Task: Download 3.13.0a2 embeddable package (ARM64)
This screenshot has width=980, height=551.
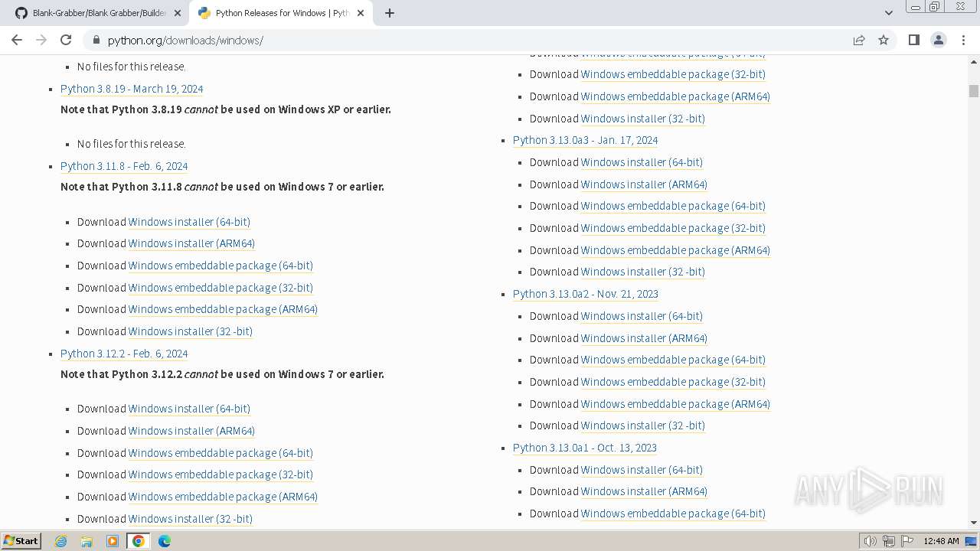Action: tap(675, 404)
